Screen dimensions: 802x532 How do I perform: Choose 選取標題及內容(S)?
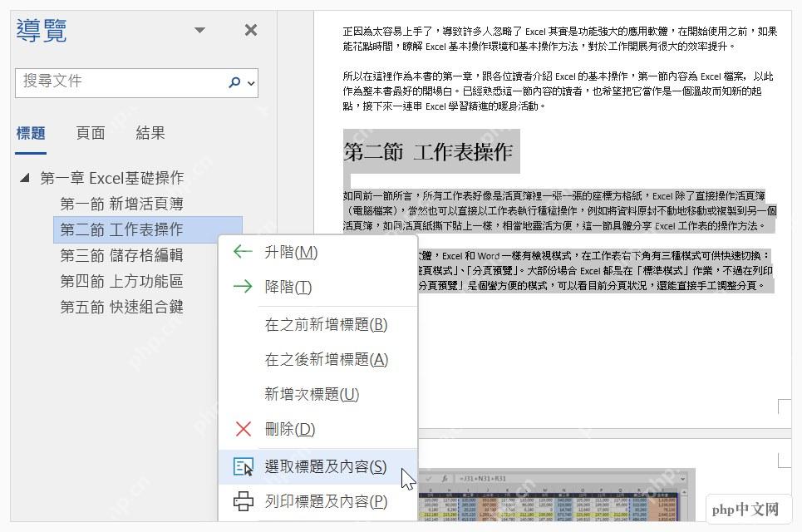click(317, 466)
